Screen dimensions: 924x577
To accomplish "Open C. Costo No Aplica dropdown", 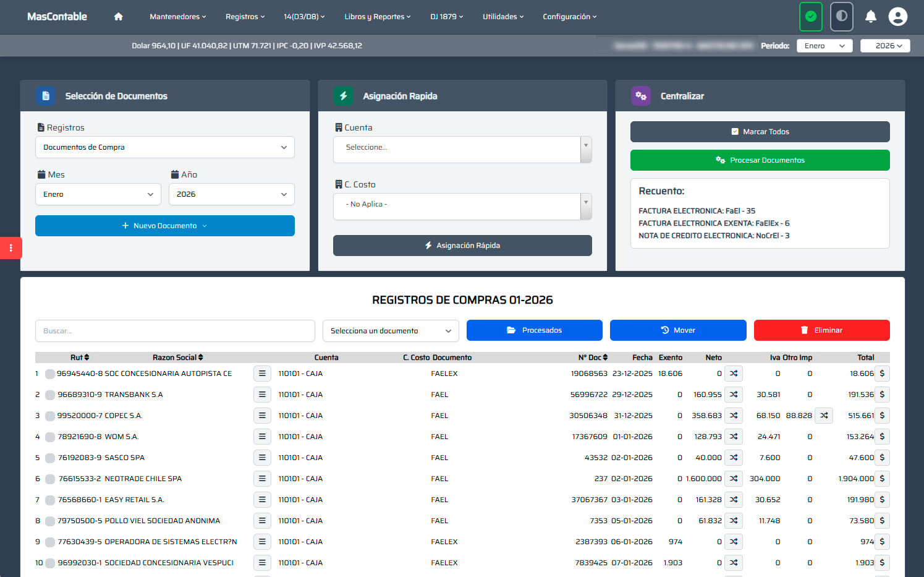I will point(462,207).
